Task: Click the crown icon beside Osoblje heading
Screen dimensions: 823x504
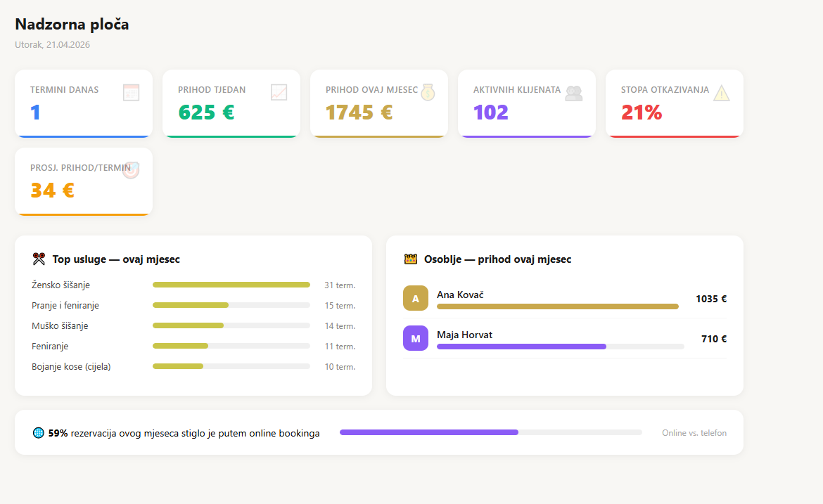Action: (x=411, y=259)
